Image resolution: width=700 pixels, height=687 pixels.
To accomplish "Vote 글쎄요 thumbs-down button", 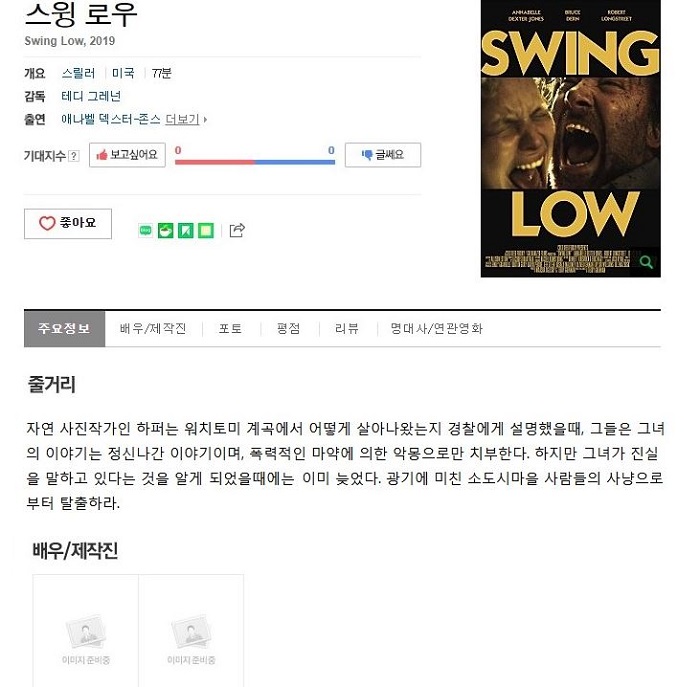I will pos(383,155).
